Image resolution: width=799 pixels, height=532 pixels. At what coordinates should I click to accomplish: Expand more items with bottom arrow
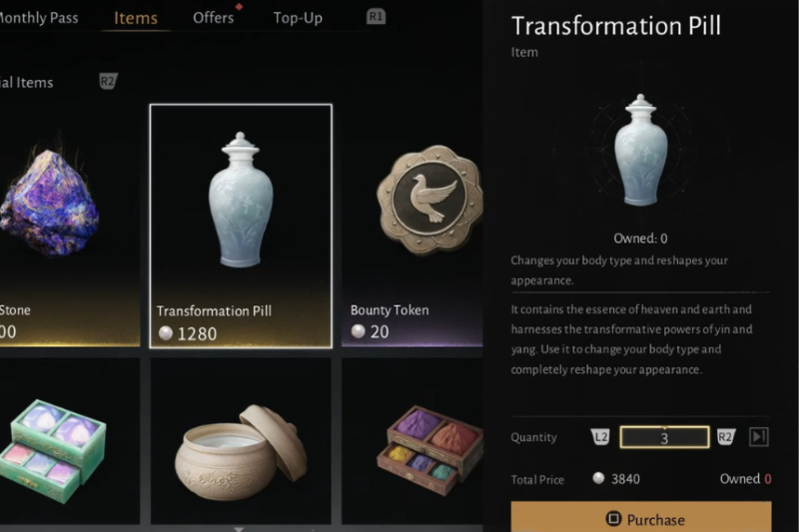pyautogui.click(x=239, y=529)
